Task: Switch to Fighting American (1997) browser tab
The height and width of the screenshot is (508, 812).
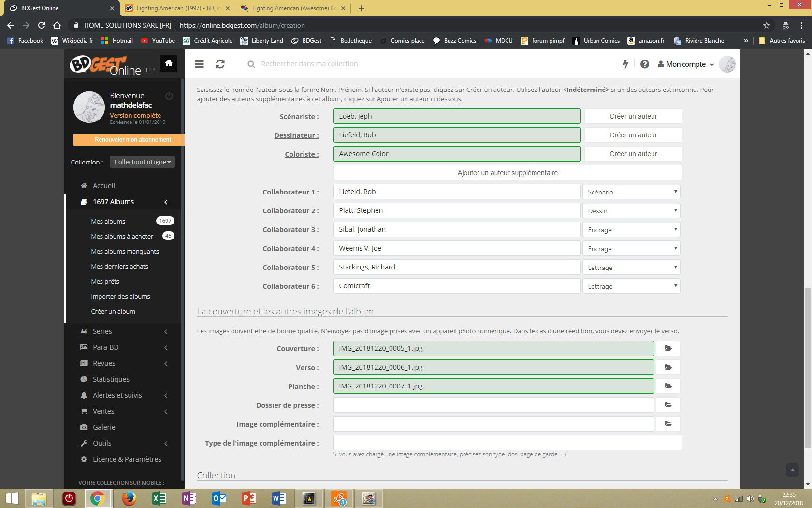Action: click(x=175, y=8)
